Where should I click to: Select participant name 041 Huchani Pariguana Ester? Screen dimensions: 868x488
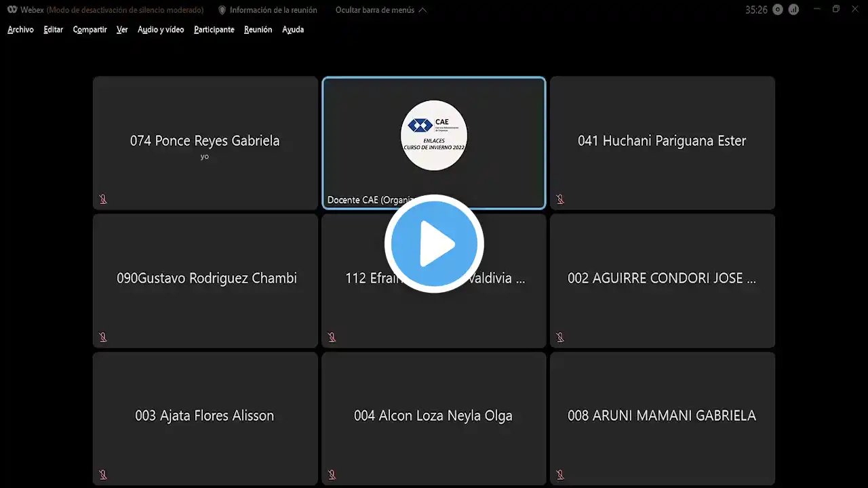(662, 141)
